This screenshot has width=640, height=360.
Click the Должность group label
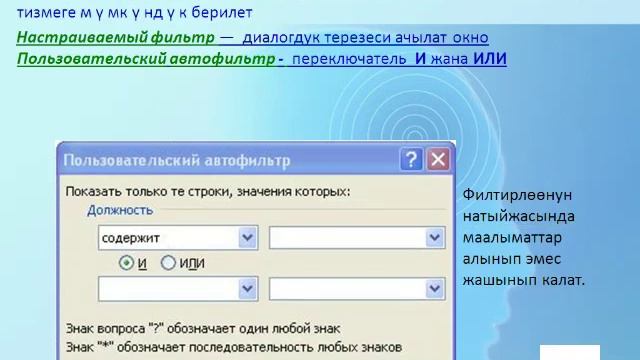coord(120,210)
